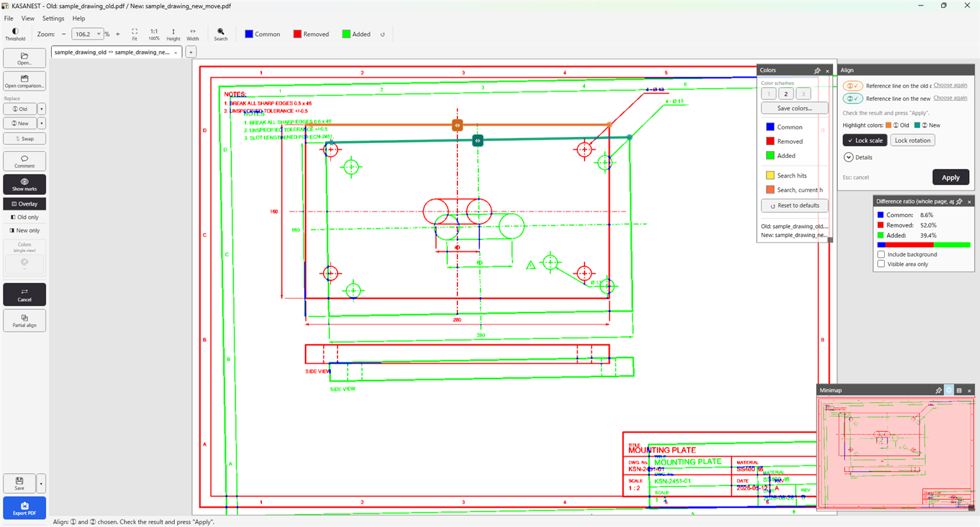The height and width of the screenshot is (527, 980).
Task: Open the File menu
Action: 9,18
